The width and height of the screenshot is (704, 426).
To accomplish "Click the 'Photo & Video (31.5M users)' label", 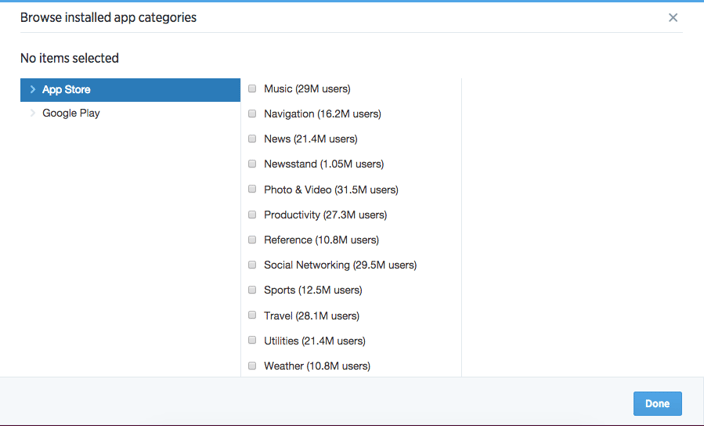I will tap(331, 190).
